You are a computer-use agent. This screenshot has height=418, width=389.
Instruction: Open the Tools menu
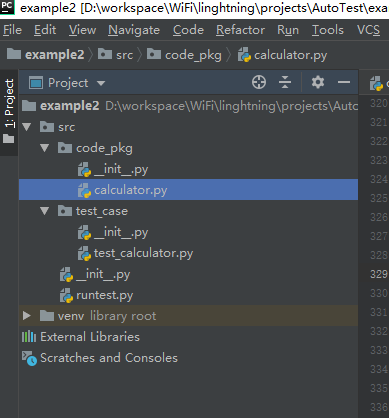click(328, 30)
